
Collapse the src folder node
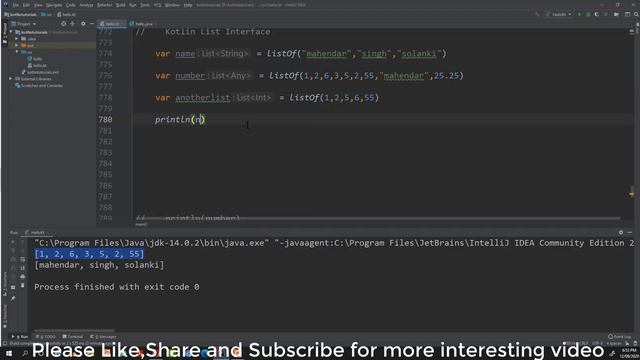point(17,52)
